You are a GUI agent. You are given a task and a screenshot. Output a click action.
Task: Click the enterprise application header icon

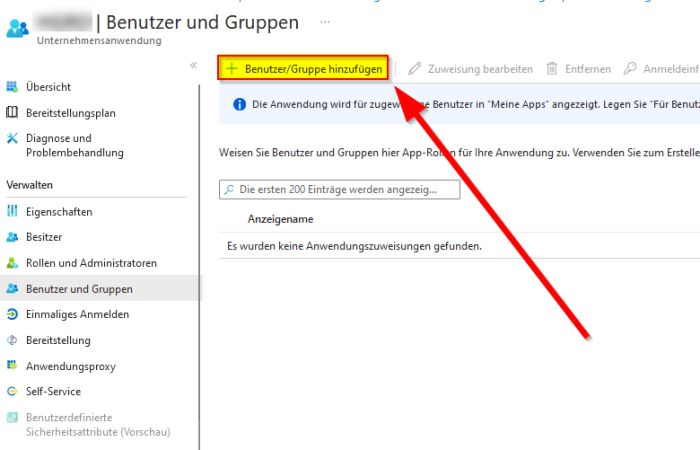[x=17, y=28]
